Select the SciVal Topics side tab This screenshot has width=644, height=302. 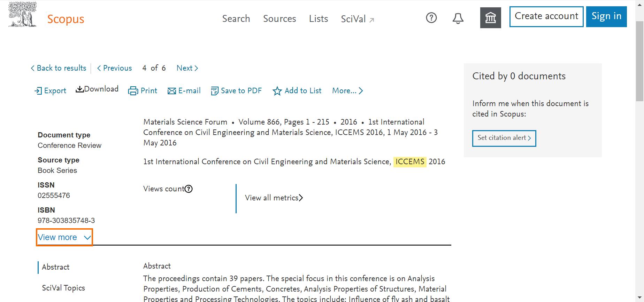point(63,288)
